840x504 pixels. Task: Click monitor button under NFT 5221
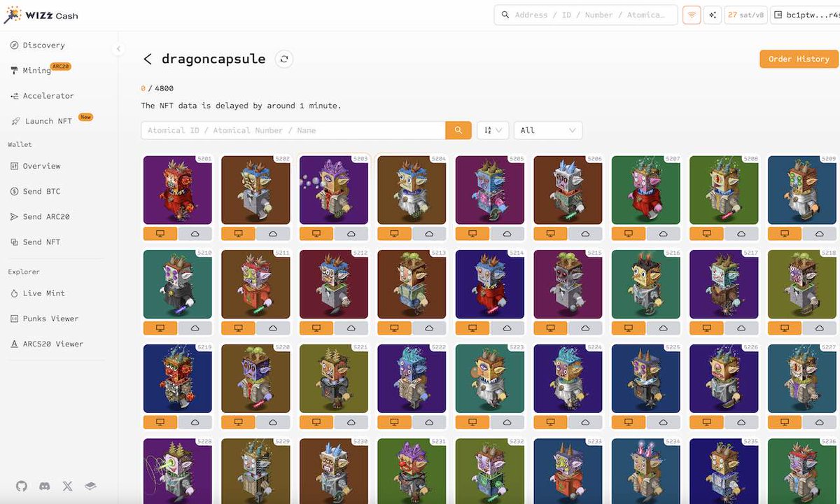[316, 422]
